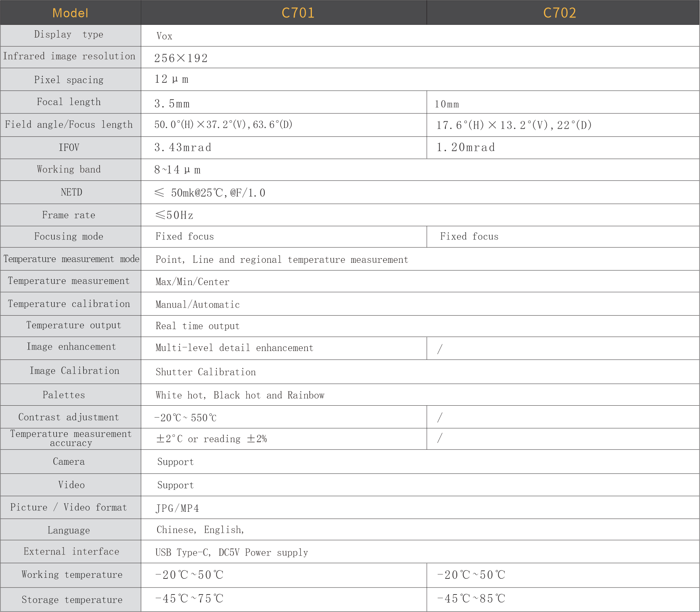700x612 pixels.
Task: Click the 256×192 resolution value
Action: click(181, 58)
